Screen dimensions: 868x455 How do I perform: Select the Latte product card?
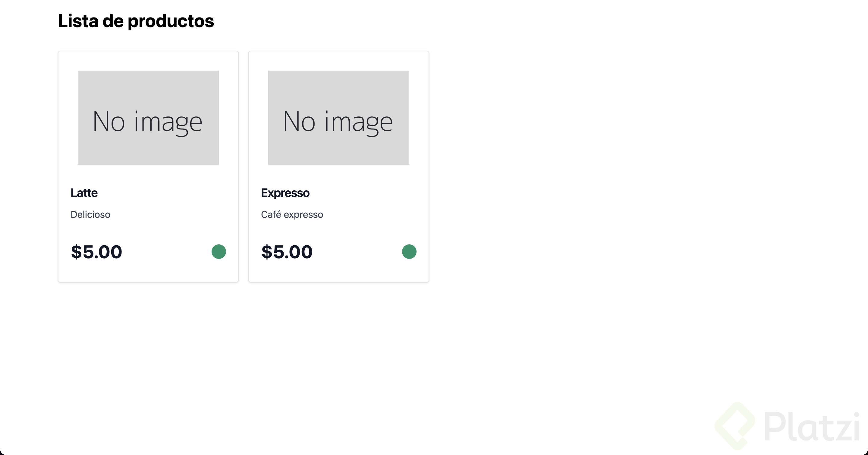[x=148, y=229]
